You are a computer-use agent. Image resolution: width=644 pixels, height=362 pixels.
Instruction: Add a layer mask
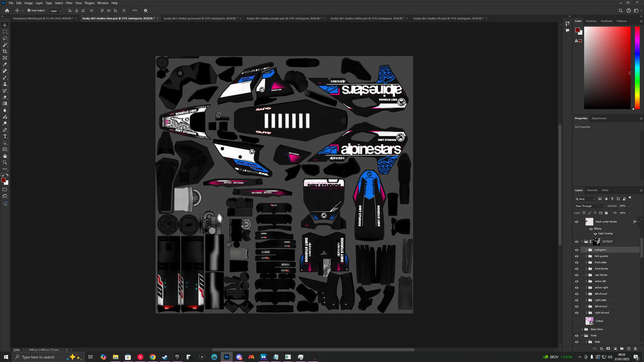pyautogui.click(x=608, y=349)
